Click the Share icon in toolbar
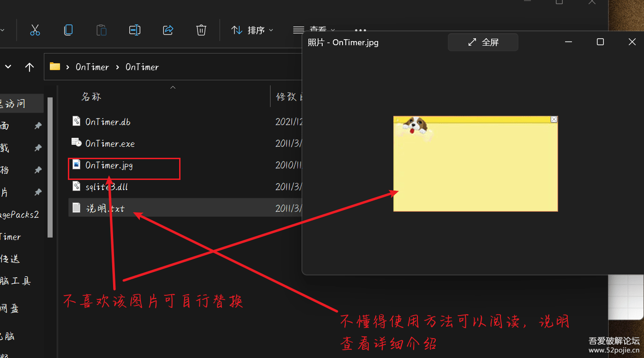 point(168,30)
